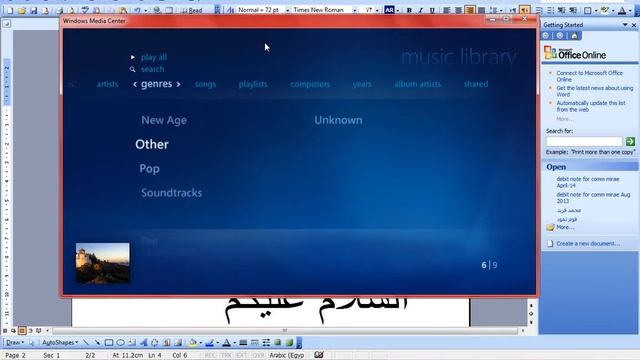Click the lighthouse thumbnail in Media Center
Viewport: 640px width, 360px height.
tap(103, 263)
